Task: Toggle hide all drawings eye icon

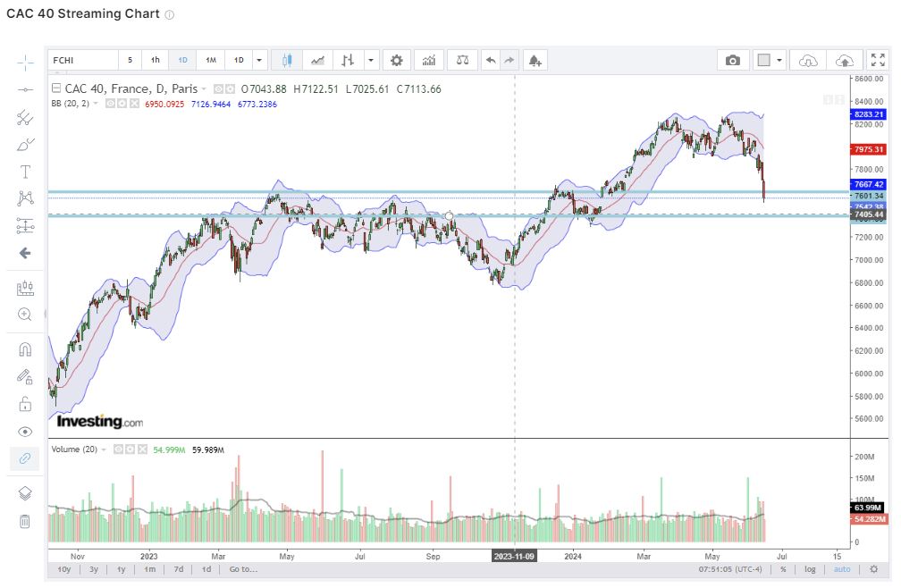Action: click(25, 432)
